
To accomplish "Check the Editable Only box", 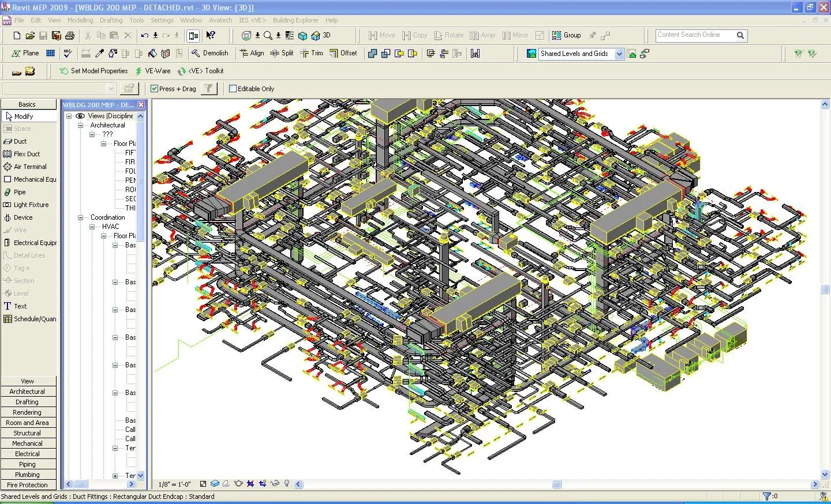I will click(233, 88).
